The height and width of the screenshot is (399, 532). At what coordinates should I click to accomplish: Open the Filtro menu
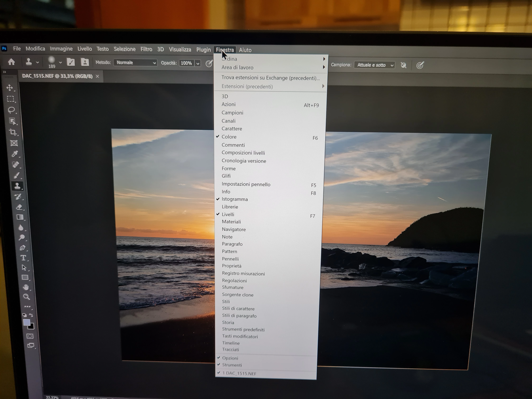[146, 49]
